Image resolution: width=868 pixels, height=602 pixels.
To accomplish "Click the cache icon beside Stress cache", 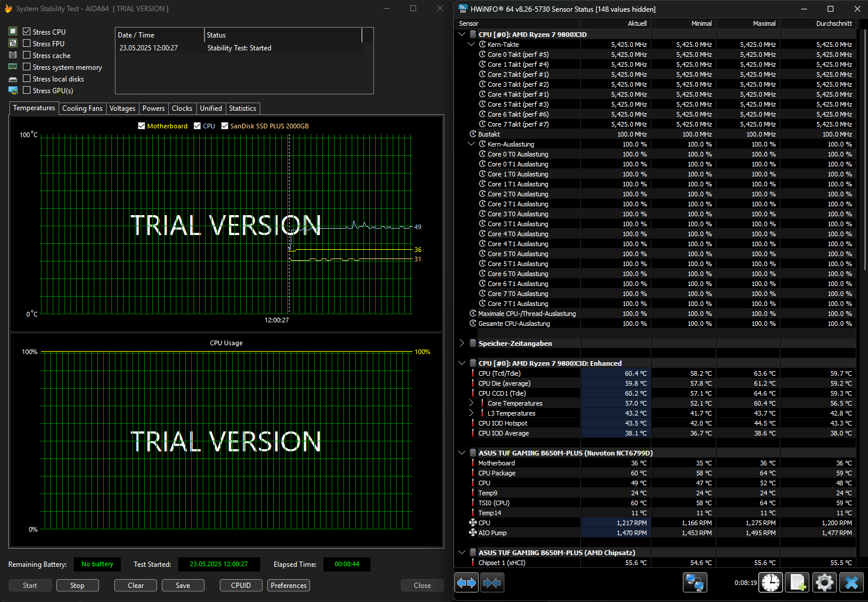I will tap(13, 55).
